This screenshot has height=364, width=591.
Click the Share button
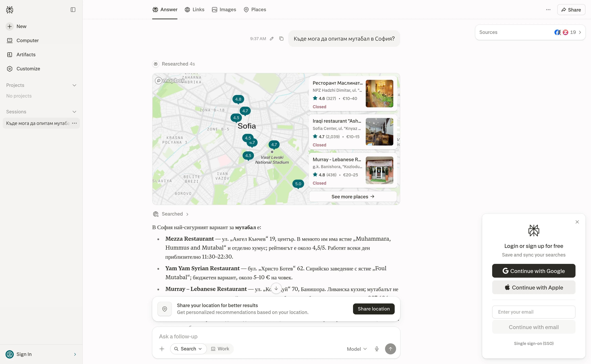click(x=571, y=10)
